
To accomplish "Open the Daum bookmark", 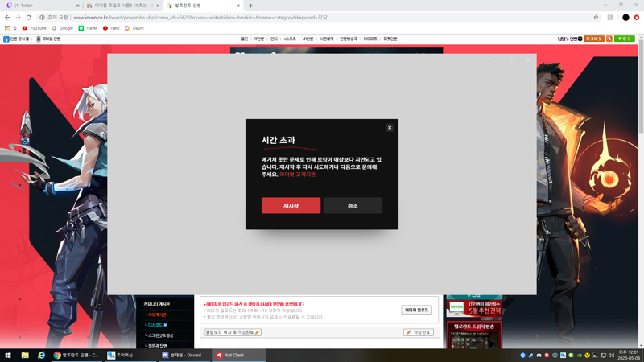I will tap(134, 28).
